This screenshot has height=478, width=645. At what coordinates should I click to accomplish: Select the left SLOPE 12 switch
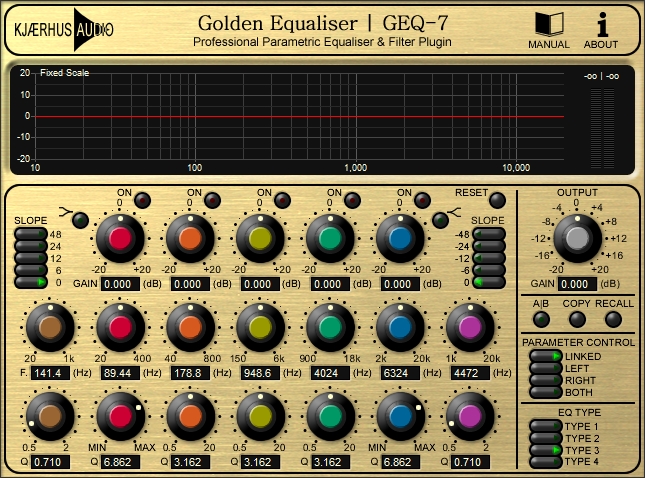click(31, 258)
